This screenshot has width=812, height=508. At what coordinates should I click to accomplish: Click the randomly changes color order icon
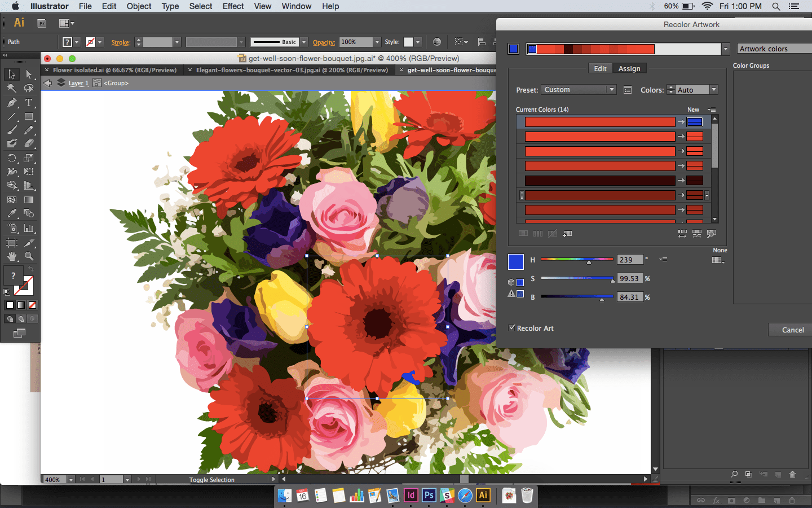point(696,233)
